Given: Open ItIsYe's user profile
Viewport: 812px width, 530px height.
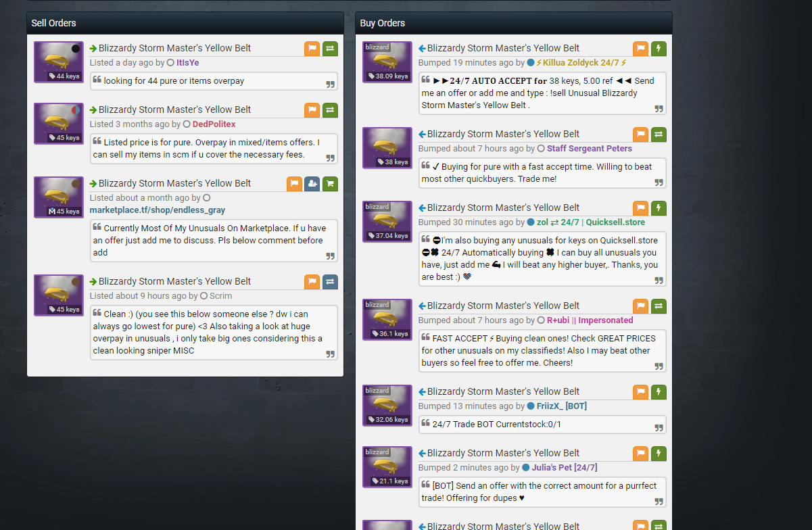Looking at the screenshot, I should (188, 63).
